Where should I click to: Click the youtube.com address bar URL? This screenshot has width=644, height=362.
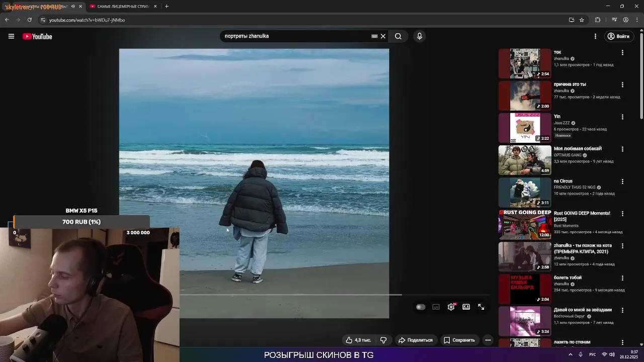[87, 20]
